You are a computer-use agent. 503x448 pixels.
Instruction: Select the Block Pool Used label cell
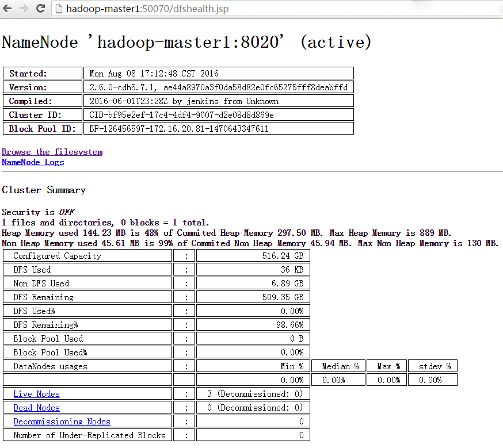(87, 338)
